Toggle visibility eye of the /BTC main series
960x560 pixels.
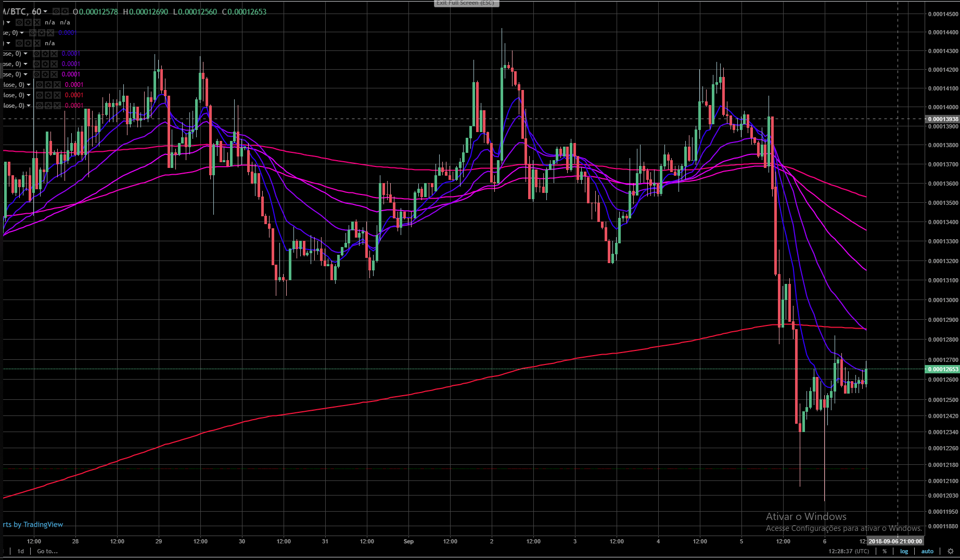coord(56,11)
